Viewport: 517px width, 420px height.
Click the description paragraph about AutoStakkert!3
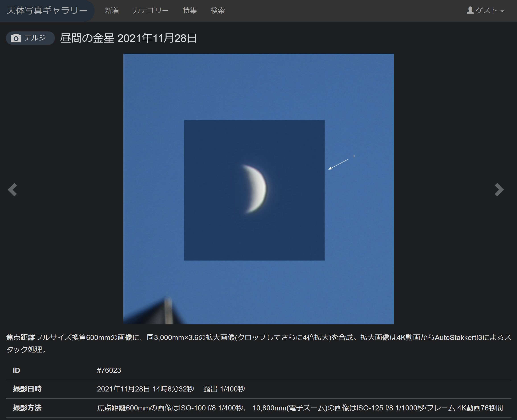click(x=259, y=343)
